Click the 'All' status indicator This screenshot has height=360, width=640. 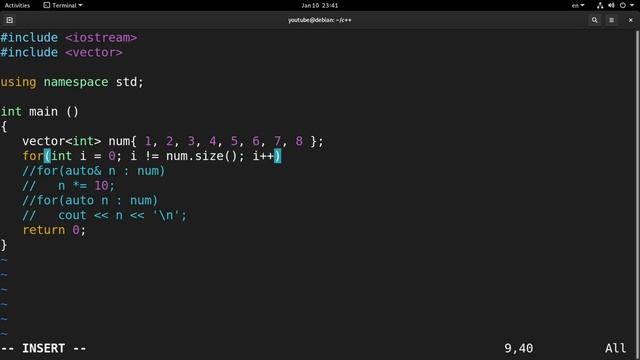pyautogui.click(x=616, y=348)
